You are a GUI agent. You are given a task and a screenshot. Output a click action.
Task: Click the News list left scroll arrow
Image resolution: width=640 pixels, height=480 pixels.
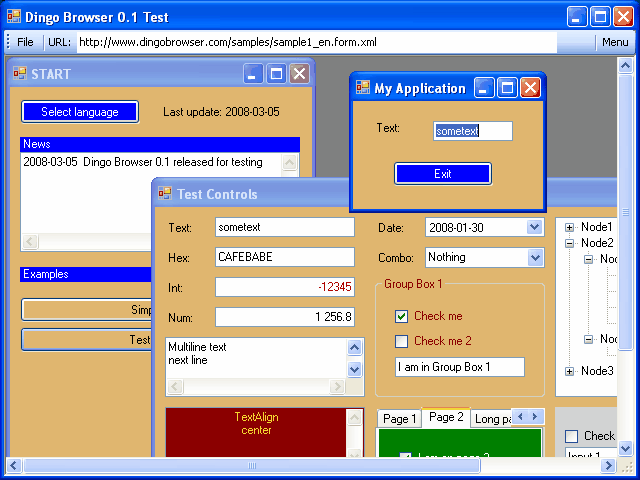tap(30, 241)
